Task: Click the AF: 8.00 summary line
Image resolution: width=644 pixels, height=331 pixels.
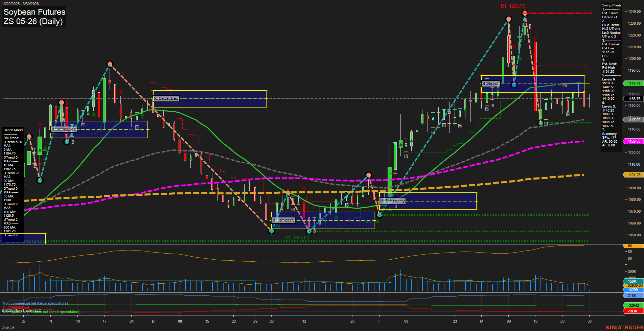Action: coord(608,145)
